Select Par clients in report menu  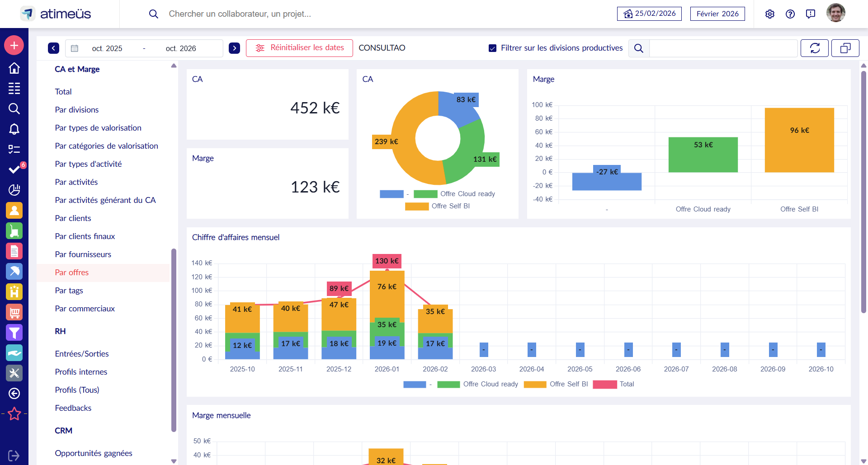point(73,218)
